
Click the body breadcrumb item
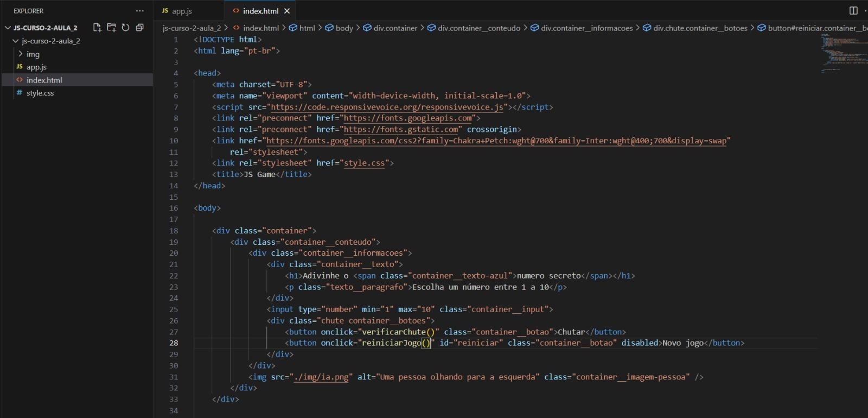click(x=344, y=28)
